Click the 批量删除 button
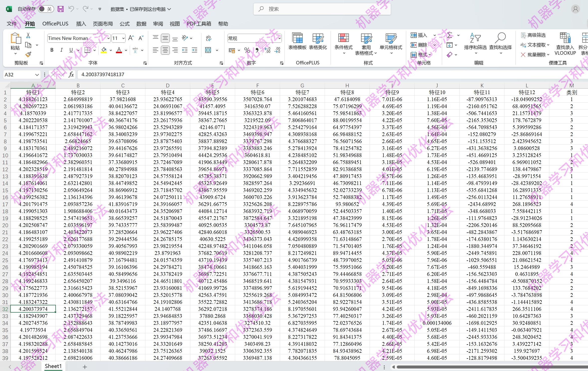 [536, 55]
